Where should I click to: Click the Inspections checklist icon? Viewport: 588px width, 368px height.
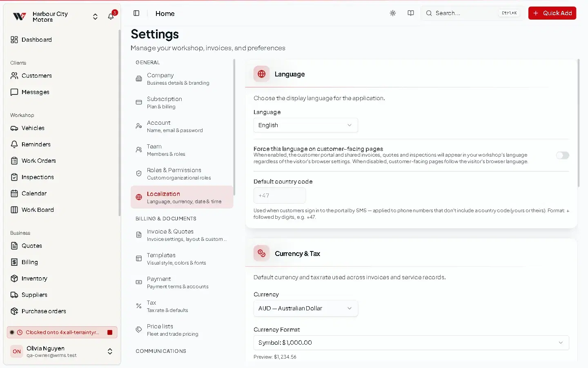click(14, 177)
